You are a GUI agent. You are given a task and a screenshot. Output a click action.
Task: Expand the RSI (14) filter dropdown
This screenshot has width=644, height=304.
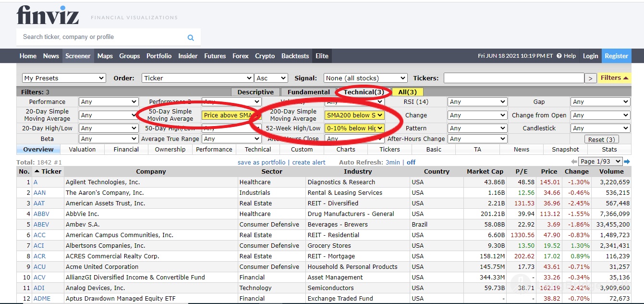tap(477, 101)
